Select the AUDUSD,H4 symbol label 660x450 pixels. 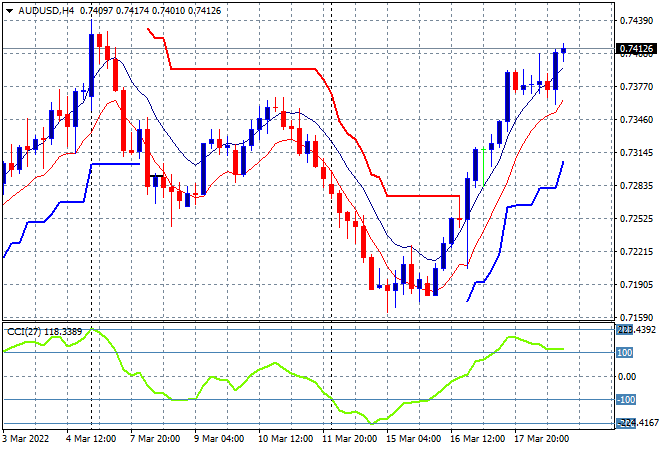[42, 9]
